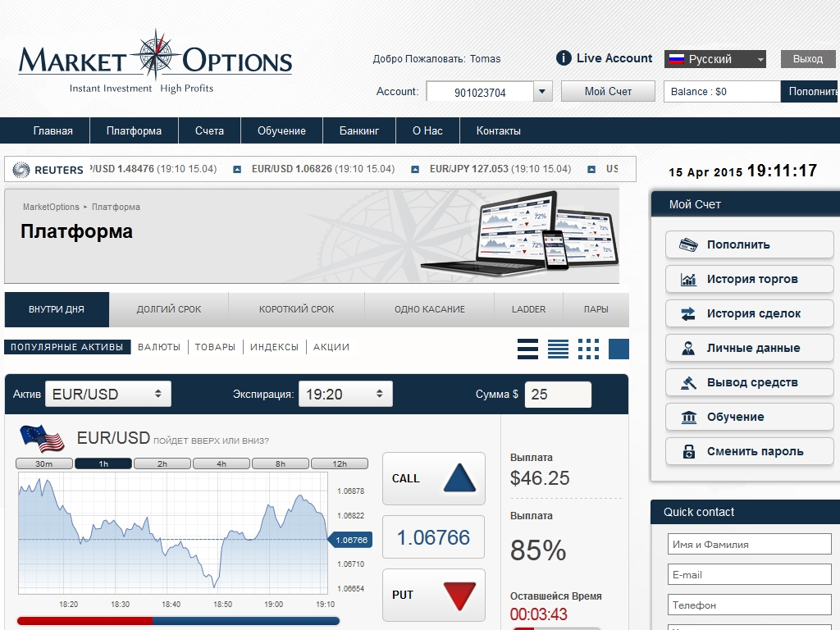Select the 12h chart timeframe

(340, 463)
